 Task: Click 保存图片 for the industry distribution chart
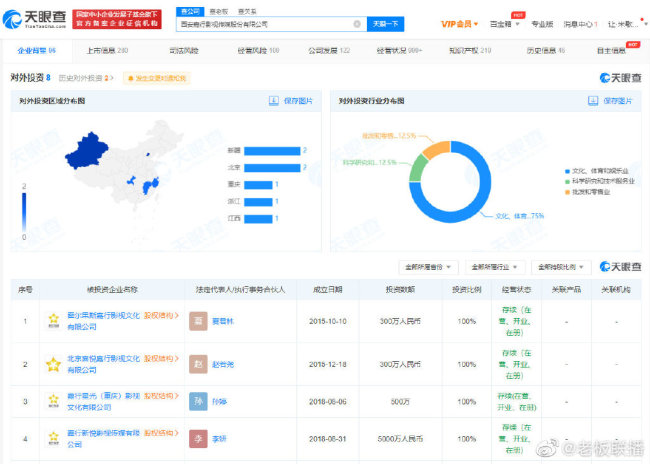click(x=618, y=101)
